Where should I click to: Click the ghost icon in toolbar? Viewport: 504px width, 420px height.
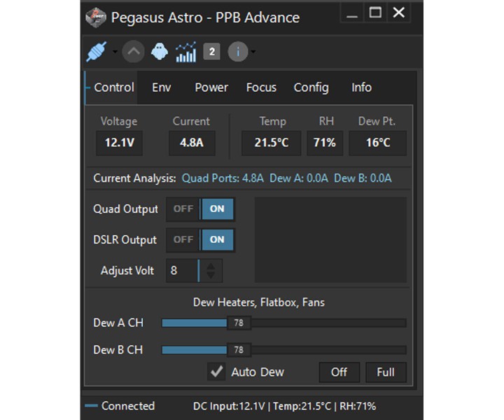pos(160,51)
